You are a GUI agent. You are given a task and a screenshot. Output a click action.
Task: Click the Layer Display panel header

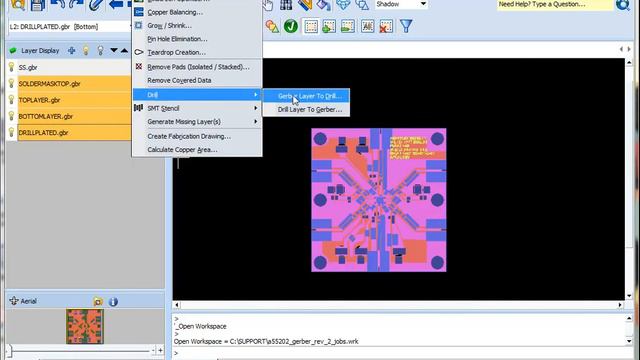[68, 51]
